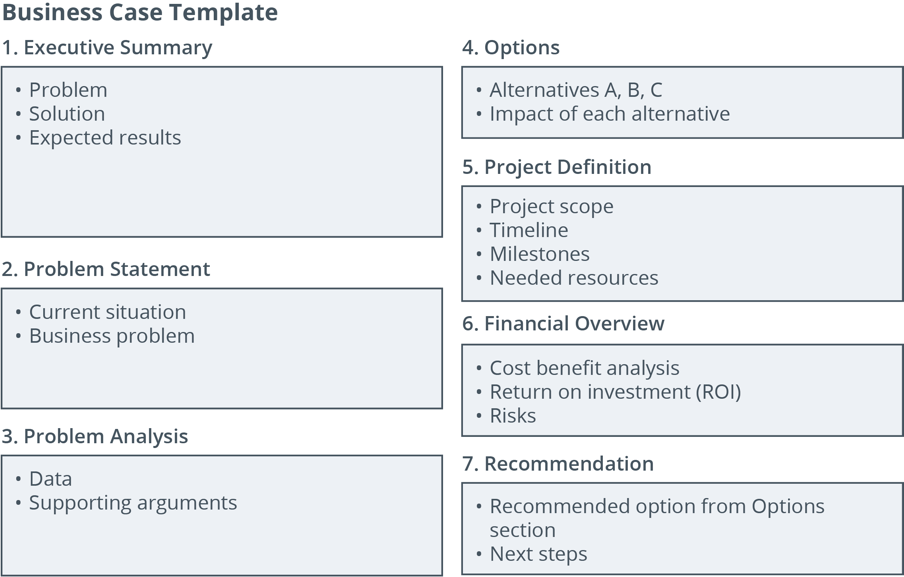The width and height of the screenshot is (904, 577).
Task: Select the Cost benefit analysis bullet
Action: pos(584,368)
